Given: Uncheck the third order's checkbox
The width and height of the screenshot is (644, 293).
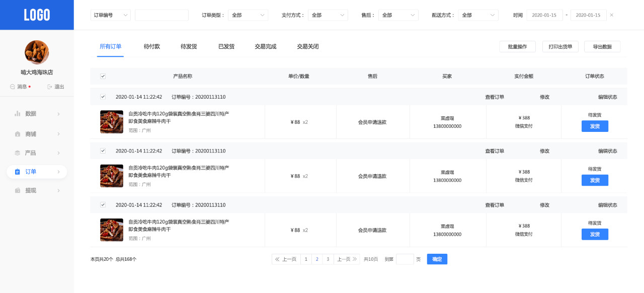Looking at the screenshot, I should (x=103, y=205).
